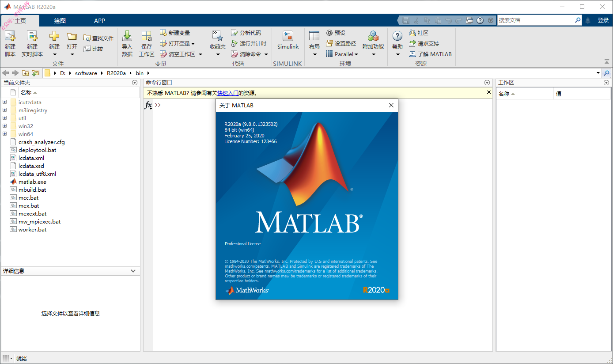Click the quick-access help question mark icon

click(x=480, y=20)
